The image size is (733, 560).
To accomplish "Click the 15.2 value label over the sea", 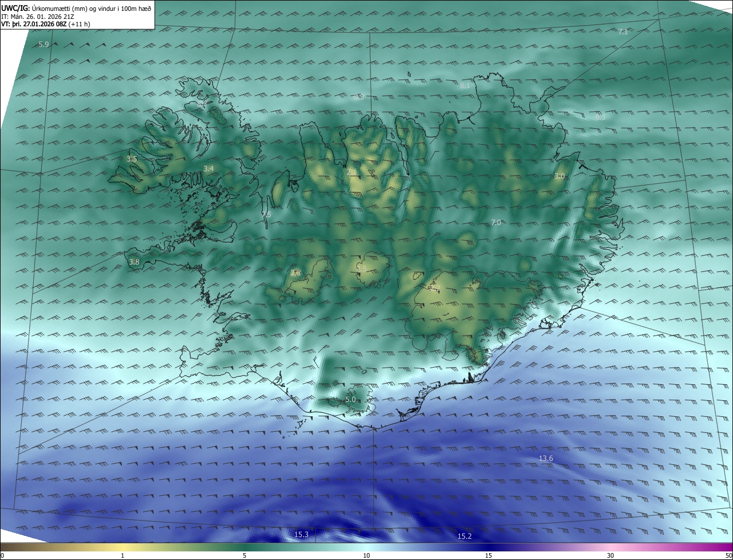I will point(464,536).
